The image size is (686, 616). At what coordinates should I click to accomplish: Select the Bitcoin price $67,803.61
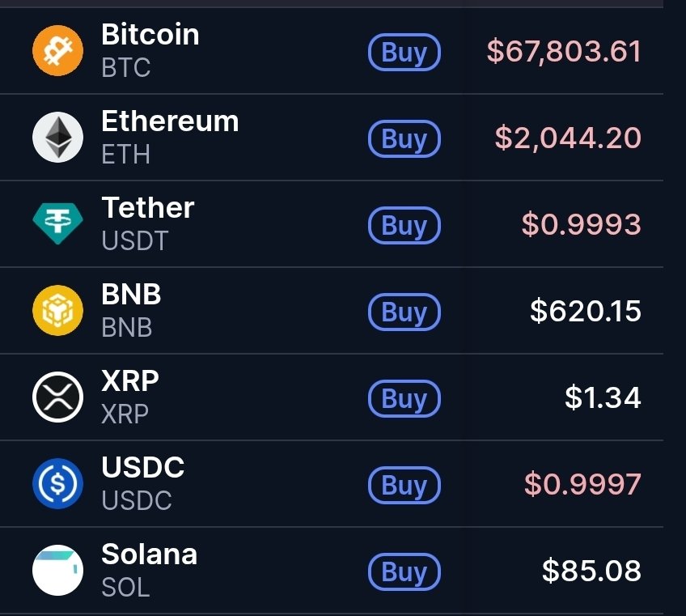[x=564, y=51]
